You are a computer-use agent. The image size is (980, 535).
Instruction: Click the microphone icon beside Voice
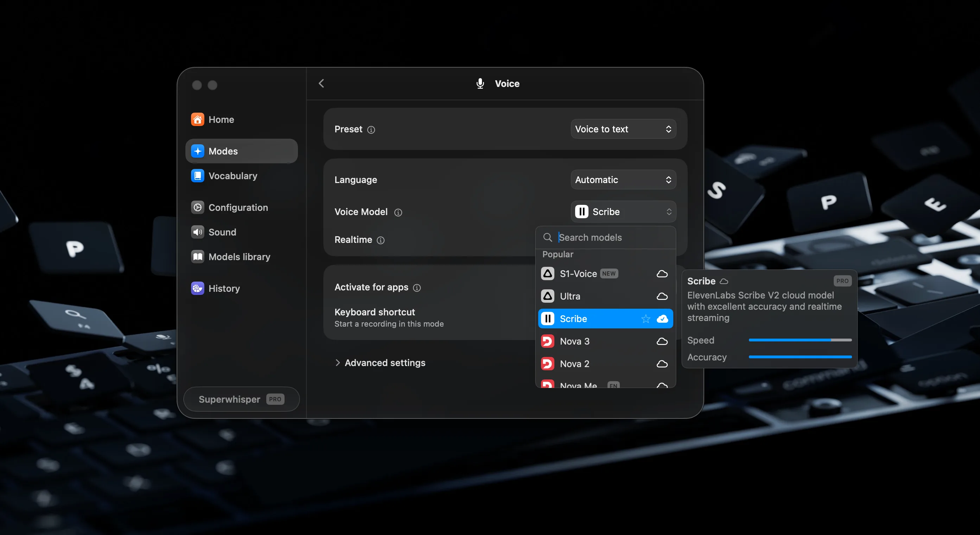[480, 83]
